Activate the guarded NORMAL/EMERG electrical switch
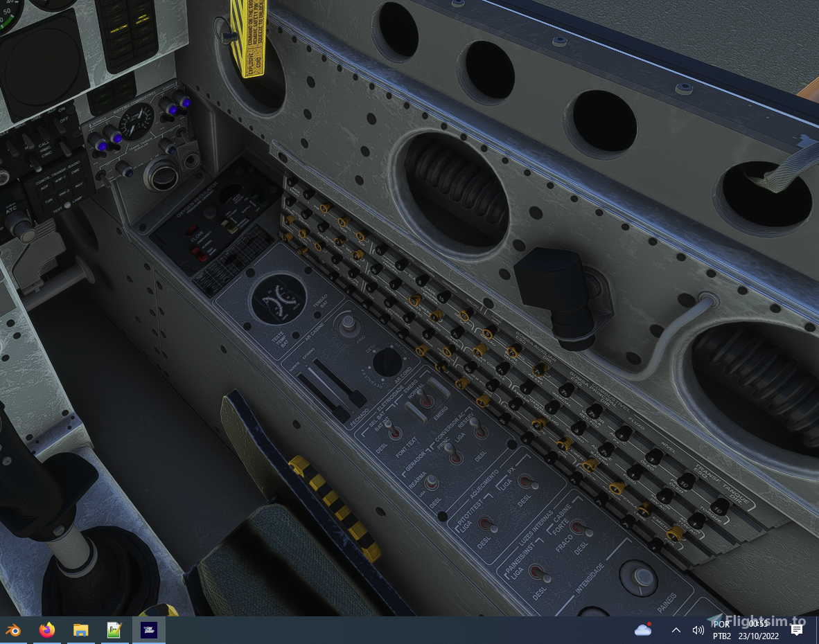 coord(427,399)
